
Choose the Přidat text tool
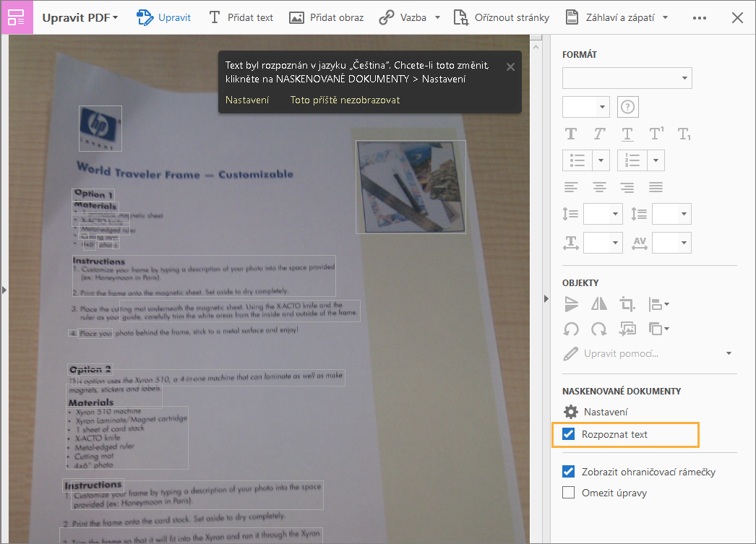click(x=241, y=18)
